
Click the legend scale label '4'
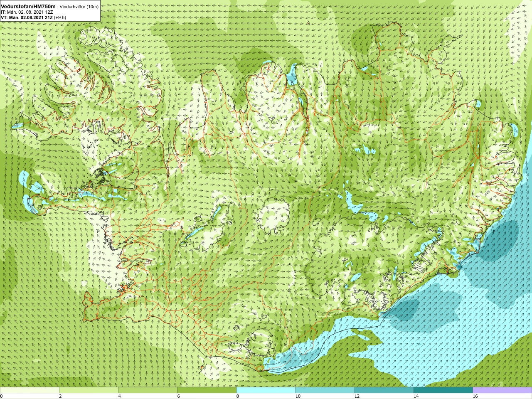119,397
